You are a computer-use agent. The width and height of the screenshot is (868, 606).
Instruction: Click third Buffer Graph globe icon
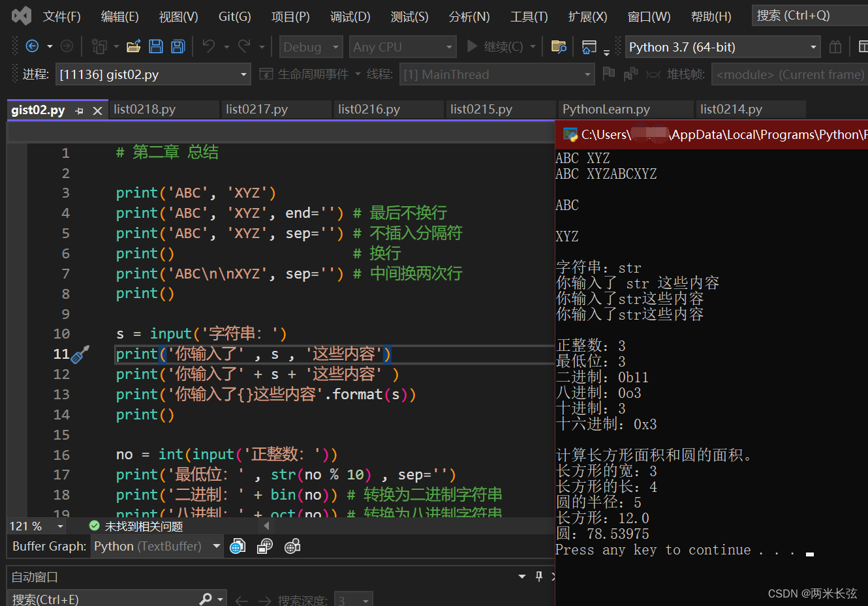tap(292, 546)
